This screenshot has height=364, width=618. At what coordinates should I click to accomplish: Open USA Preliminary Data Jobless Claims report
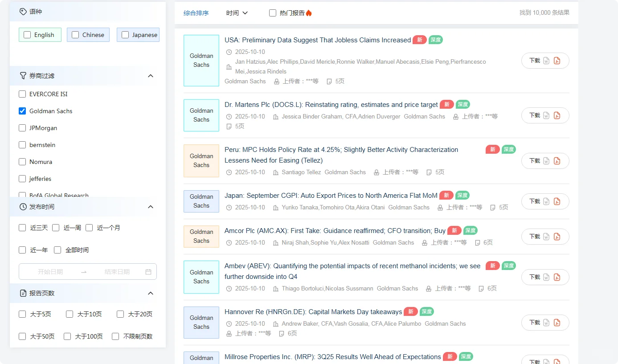(x=318, y=40)
